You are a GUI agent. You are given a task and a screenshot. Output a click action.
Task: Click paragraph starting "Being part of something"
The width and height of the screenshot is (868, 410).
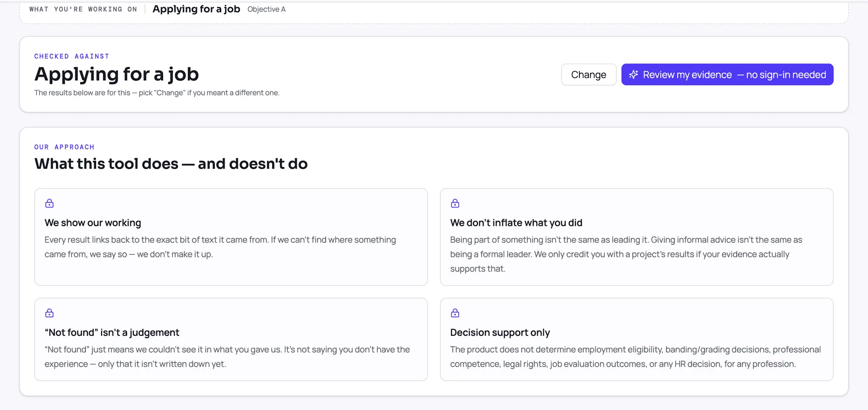pyautogui.click(x=626, y=254)
